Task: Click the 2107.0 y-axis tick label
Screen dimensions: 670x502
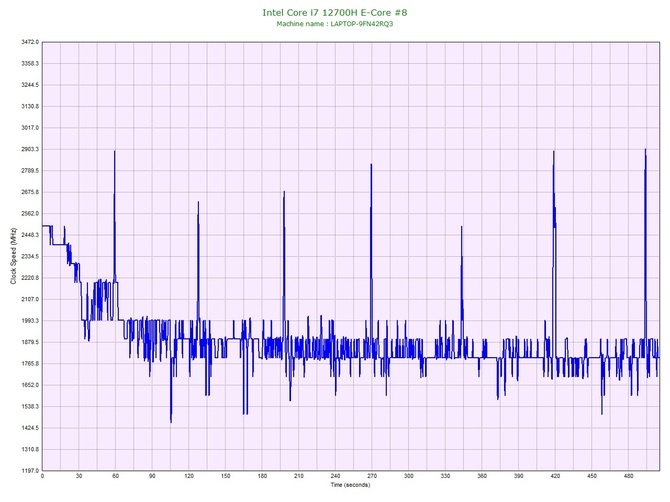Action: (x=30, y=299)
